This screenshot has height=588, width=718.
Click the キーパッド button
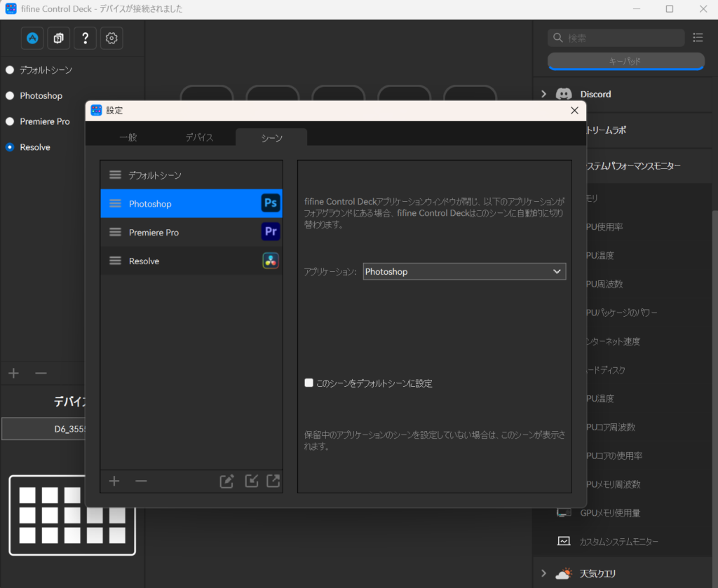click(625, 61)
